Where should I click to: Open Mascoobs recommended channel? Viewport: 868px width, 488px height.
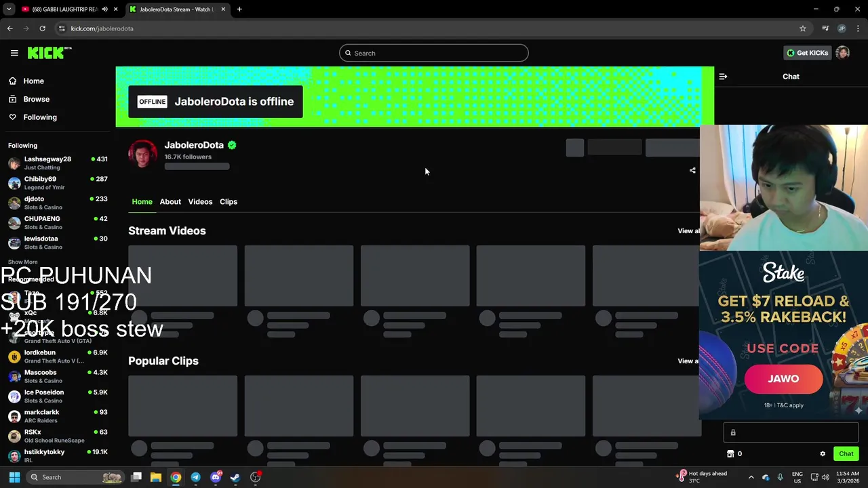(x=58, y=376)
